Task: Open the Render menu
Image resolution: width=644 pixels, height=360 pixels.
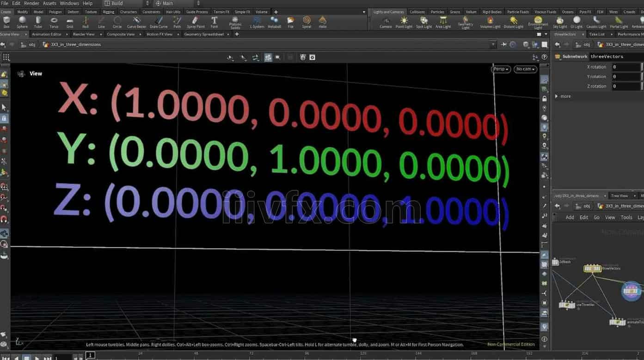Action: tap(31, 3)
